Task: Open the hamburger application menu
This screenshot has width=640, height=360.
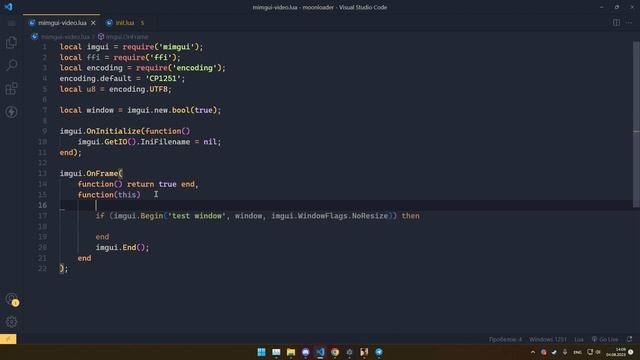Action: point(11,23)
